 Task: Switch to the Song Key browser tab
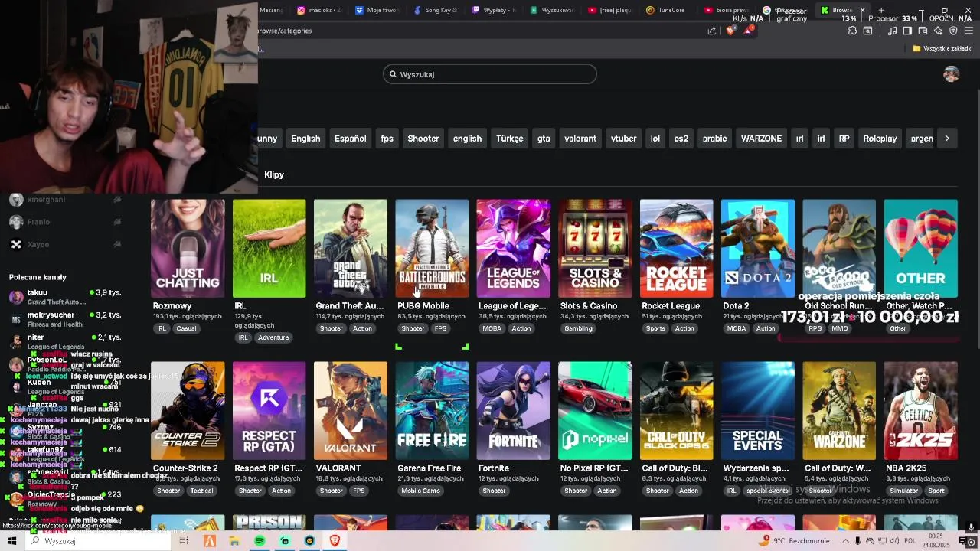click(x=436, y=10)
